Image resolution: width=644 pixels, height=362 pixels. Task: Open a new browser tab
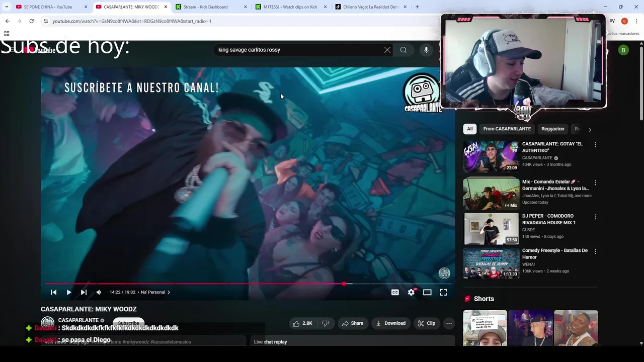[x=417, y=7]
